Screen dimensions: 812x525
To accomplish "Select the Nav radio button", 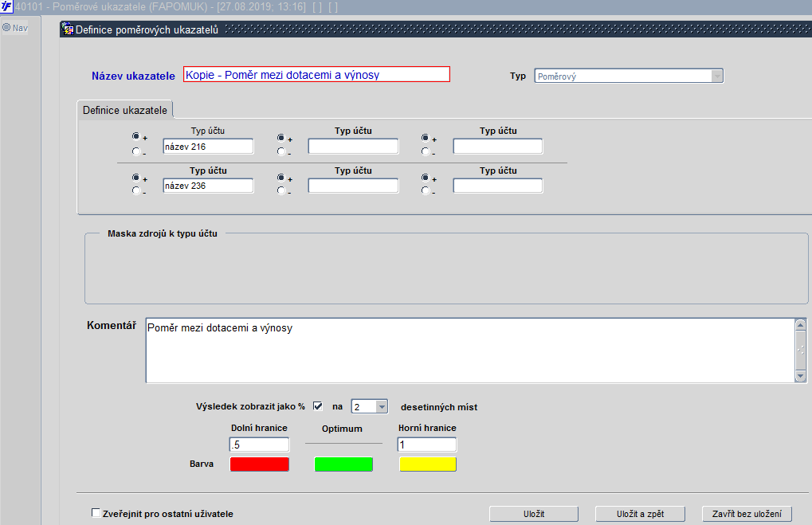I will coord(6,27).
